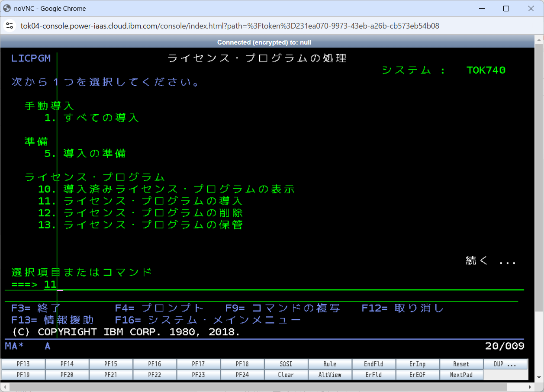The height and width of the screenshot is (392, 544).
Task: Click the noVNC globe favicon in title bar
Action: pos(7,8)
